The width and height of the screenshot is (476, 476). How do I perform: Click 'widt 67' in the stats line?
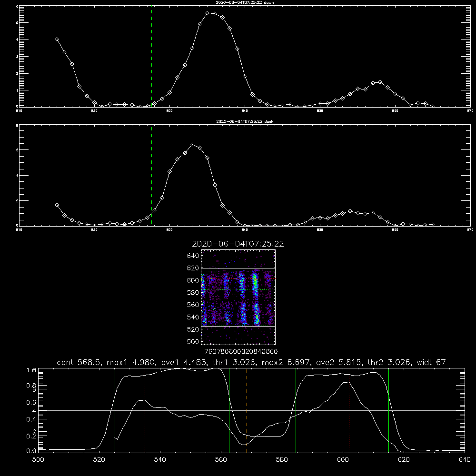[x=431, y=362]
